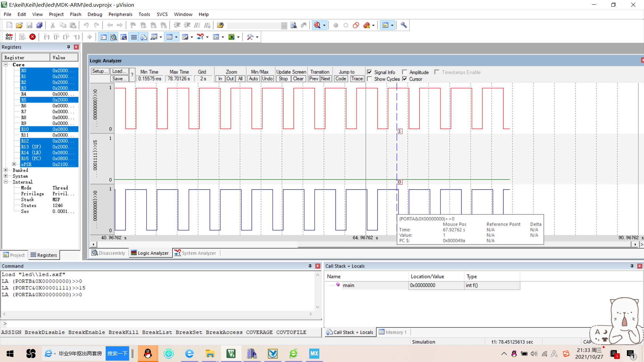Image resolution: width=644 pixels, height=362 pixels.
Task: Open the Watch windows dropdown arrow
Action: coord(161,37)
